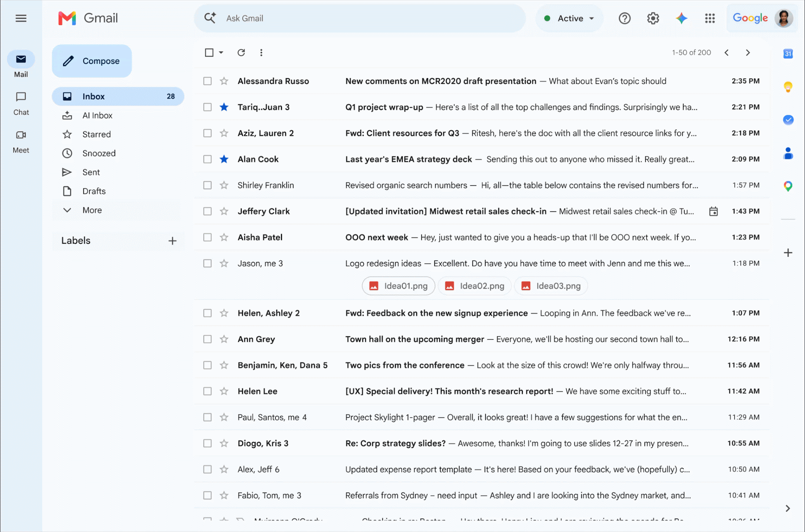
Task: Tick the select-all checkbox in toolbar
Action: click(x=209, y=52)
